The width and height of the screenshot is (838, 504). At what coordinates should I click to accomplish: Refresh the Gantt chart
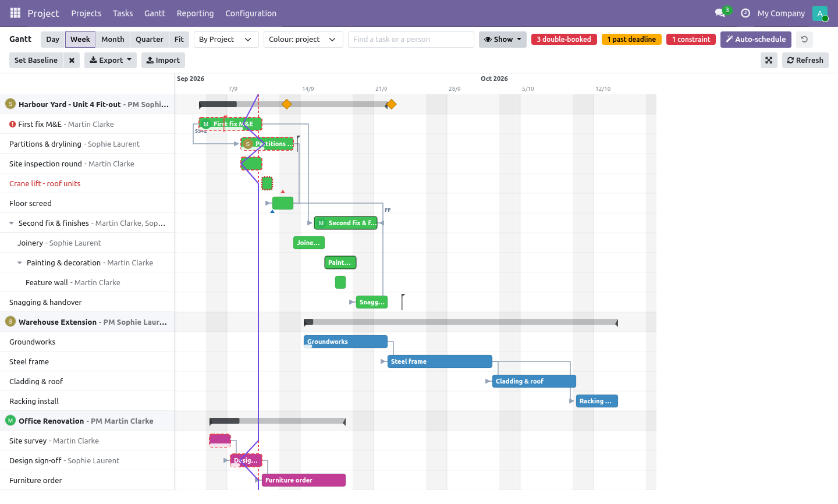pos(805,60)
